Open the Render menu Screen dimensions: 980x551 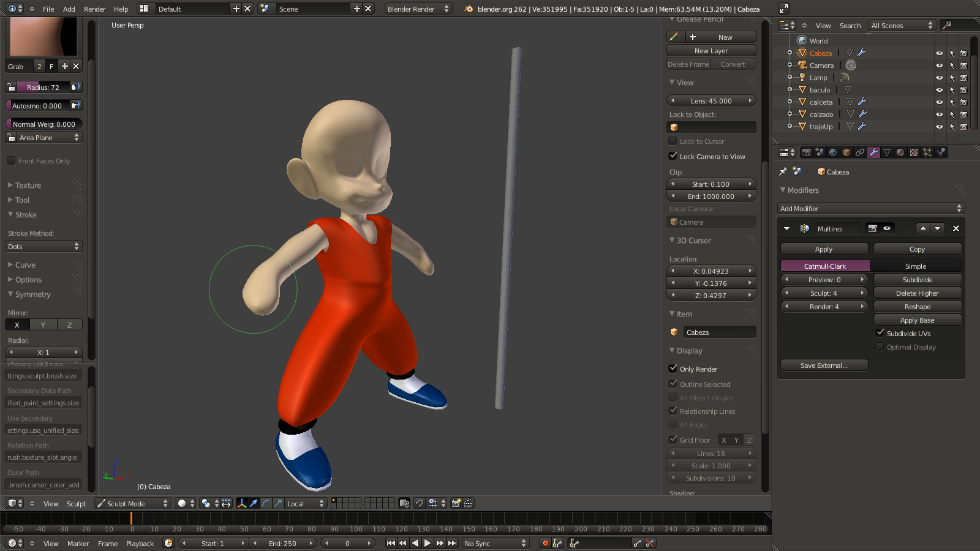click(94, 9)
